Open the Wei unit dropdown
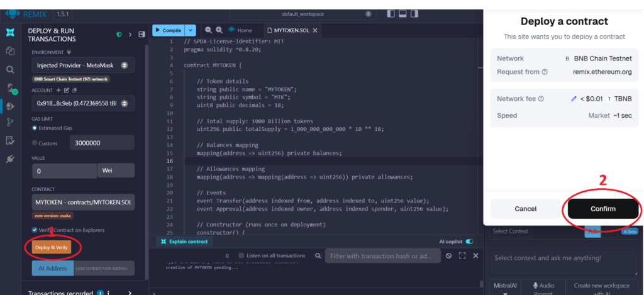The height and width of the screenshot is (295, 644). (115, 170)
